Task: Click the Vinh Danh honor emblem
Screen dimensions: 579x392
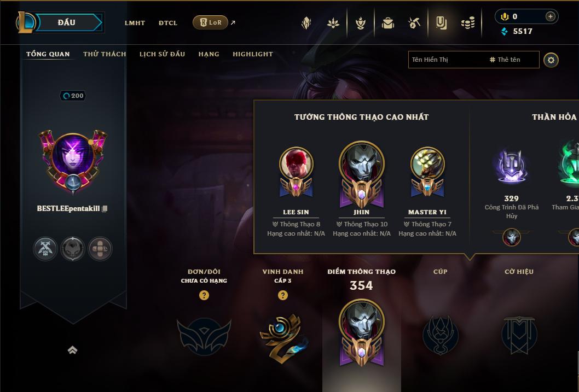Action: 283,337
